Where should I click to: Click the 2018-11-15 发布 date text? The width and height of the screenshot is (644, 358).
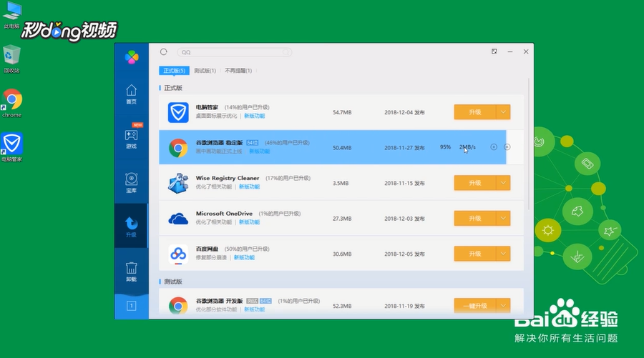coord(404,184)
